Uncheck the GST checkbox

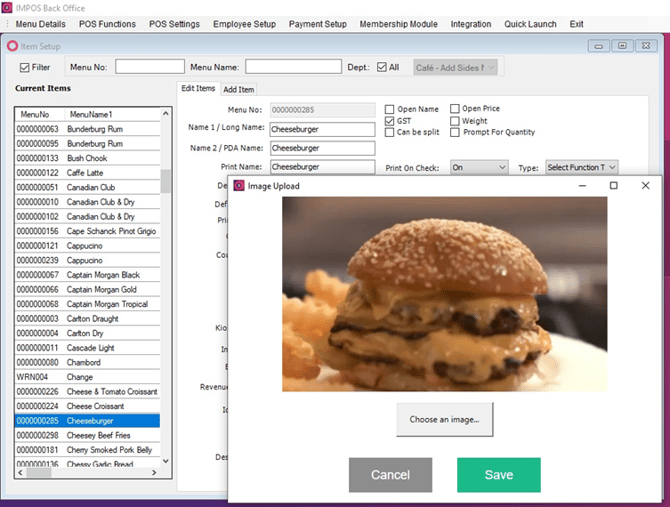coord(389,121)
